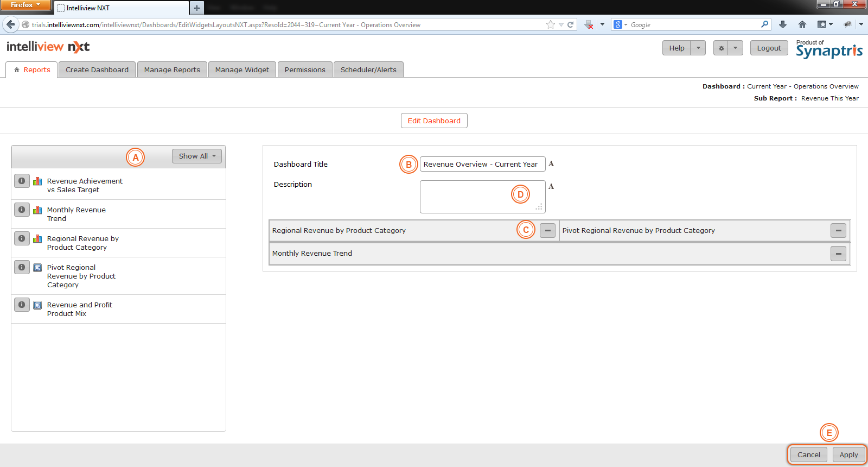Click in the Dashboard Title text field
868x467 pixels.
coord(482,165)
